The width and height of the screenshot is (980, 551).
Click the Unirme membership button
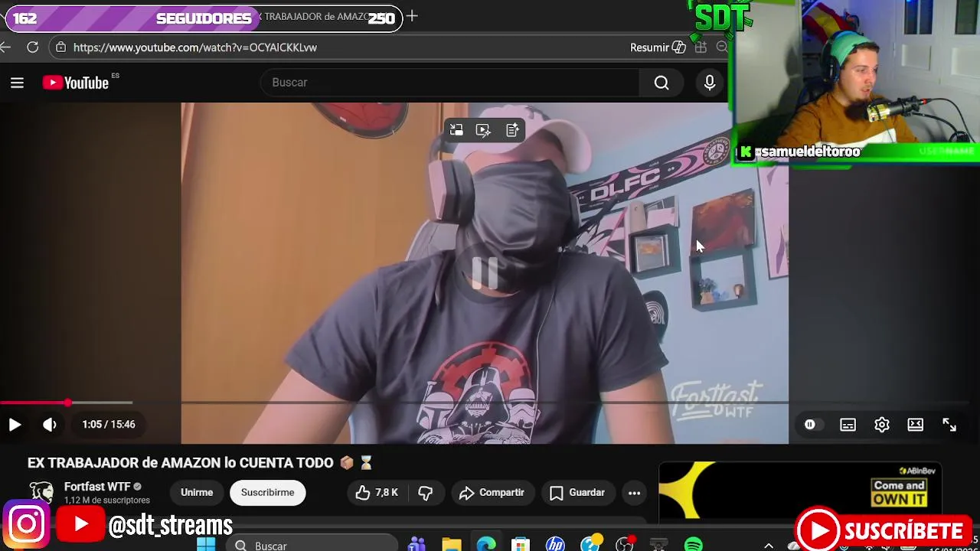tap(197, 493)
